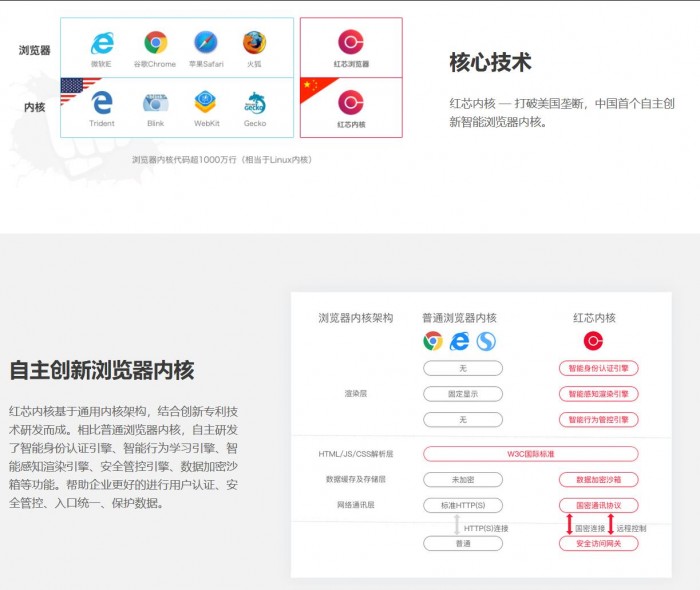This screenshot has height=590, width=700.
Task: Click the paragraph starting 红芯内核基于通用内核架构
Action: [x=123, y=457]
